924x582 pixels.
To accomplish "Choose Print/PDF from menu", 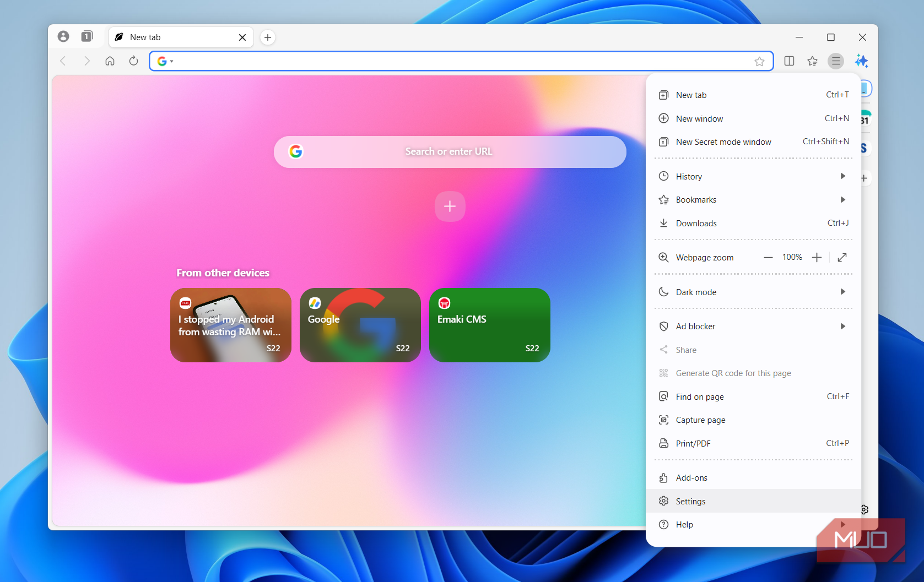I will pos(753,444).
